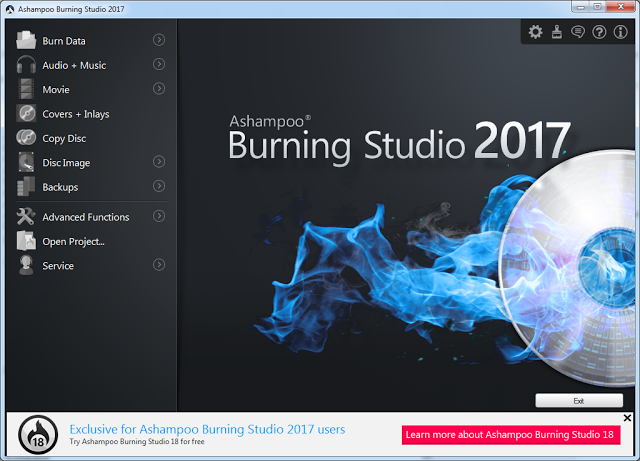Screen dimensions: 640x461
Task: Click the Exit button
Action: click(579, 401)
